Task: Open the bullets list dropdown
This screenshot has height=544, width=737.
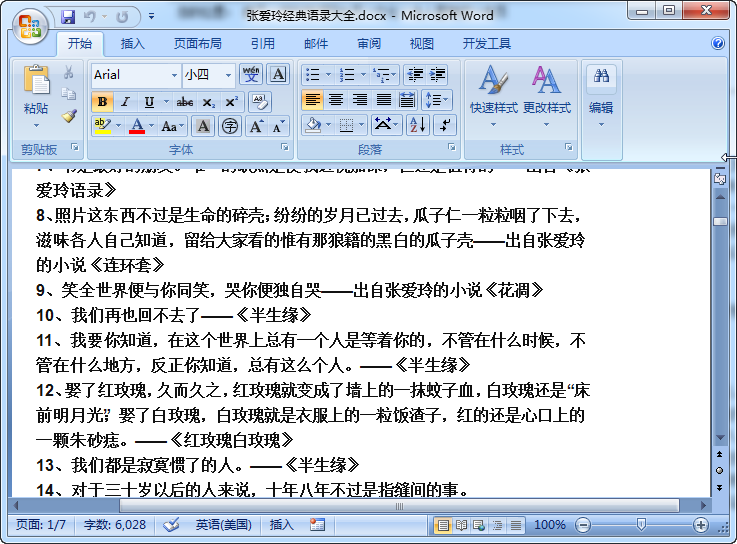Action: [328, 74]
